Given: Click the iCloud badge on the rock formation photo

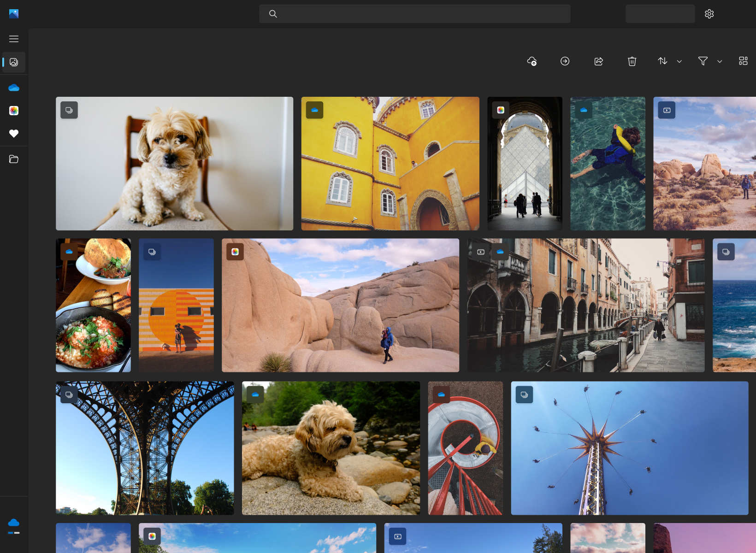Looking at the screenshot, I should click(235, 252).
